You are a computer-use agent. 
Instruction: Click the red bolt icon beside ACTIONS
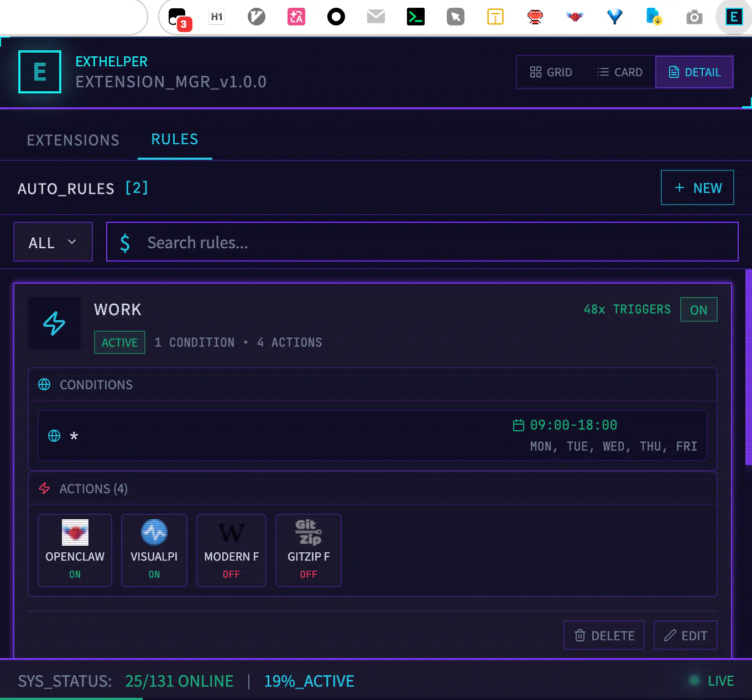(44, 489)
